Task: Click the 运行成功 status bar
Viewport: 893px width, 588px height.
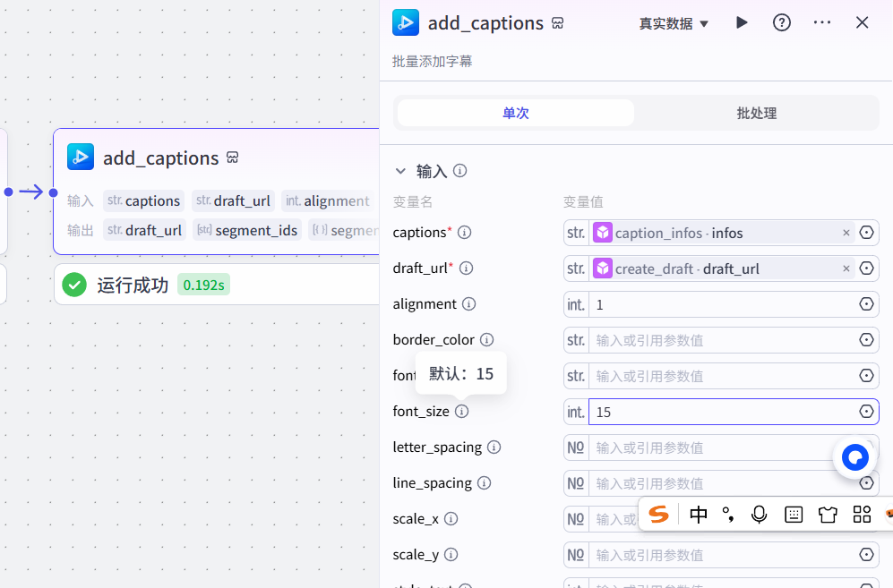Action: click(x=215, y=285)
